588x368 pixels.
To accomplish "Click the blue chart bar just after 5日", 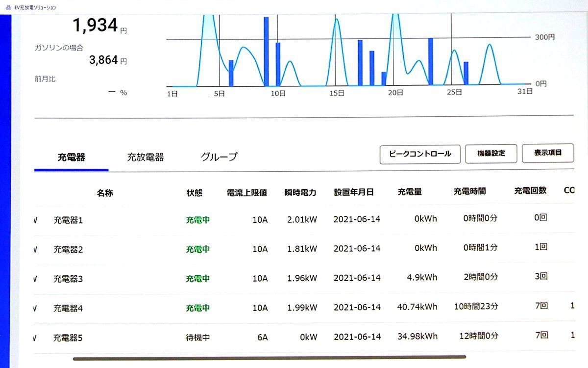I will coord(231,73).
